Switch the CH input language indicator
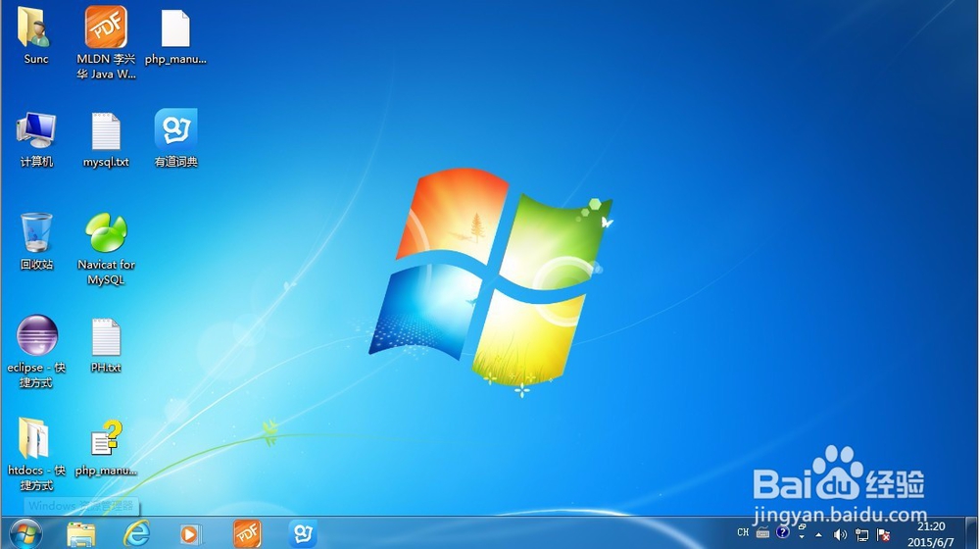Screen dimensions: 980x549 coord(743,532)
